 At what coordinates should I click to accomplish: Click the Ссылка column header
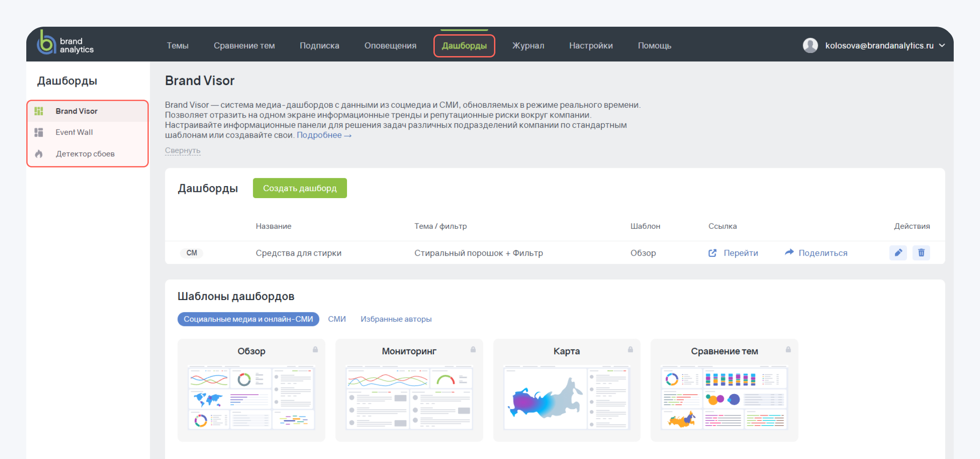click(x=723, y=226)
